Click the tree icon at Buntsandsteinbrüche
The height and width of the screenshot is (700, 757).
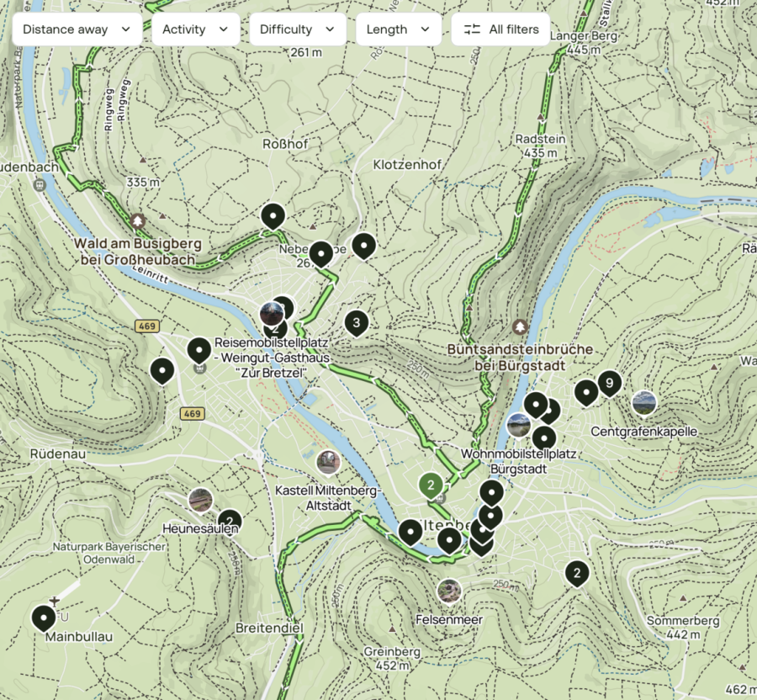pyautogui.click(x=521, y=326)
